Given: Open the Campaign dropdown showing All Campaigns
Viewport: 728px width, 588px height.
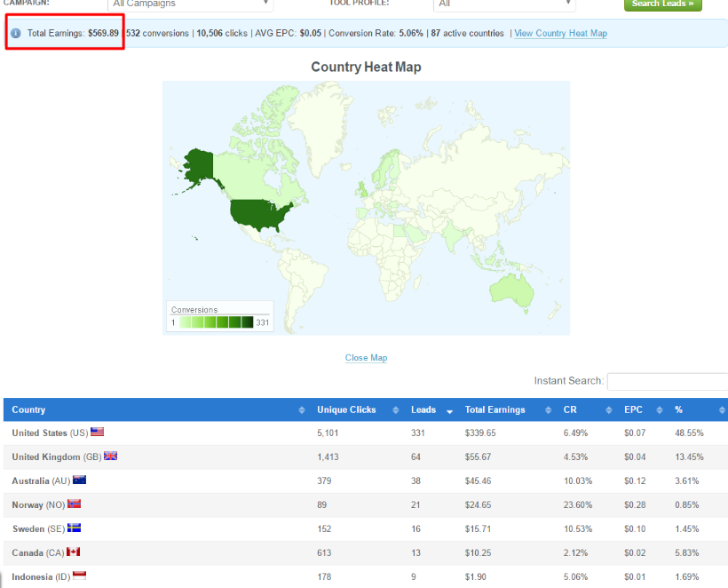Looking at the screenshot, I should [190, 4].
